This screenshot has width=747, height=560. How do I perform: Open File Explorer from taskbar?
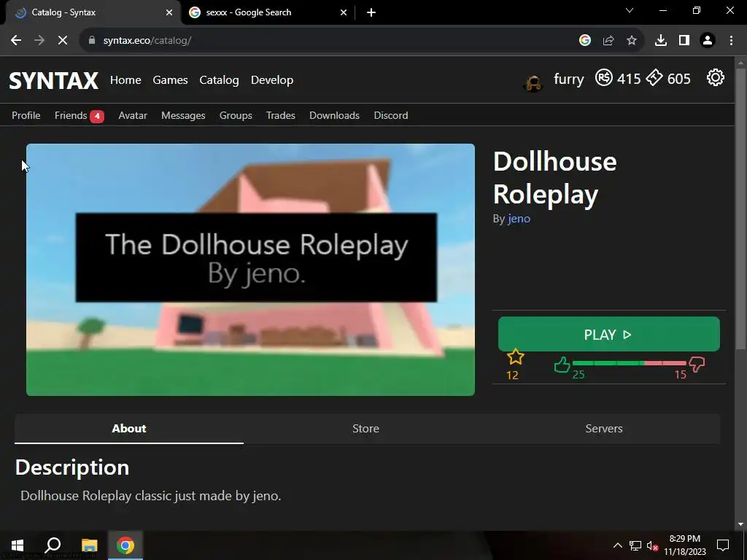tap(89, 545)
